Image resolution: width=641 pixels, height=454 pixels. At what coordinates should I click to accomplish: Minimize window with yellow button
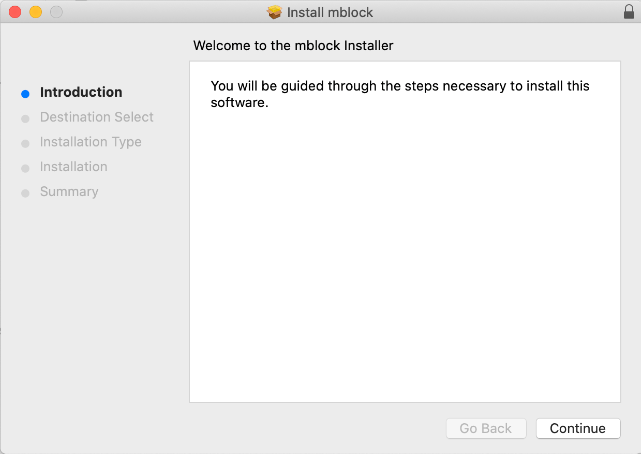coord(36,12)
